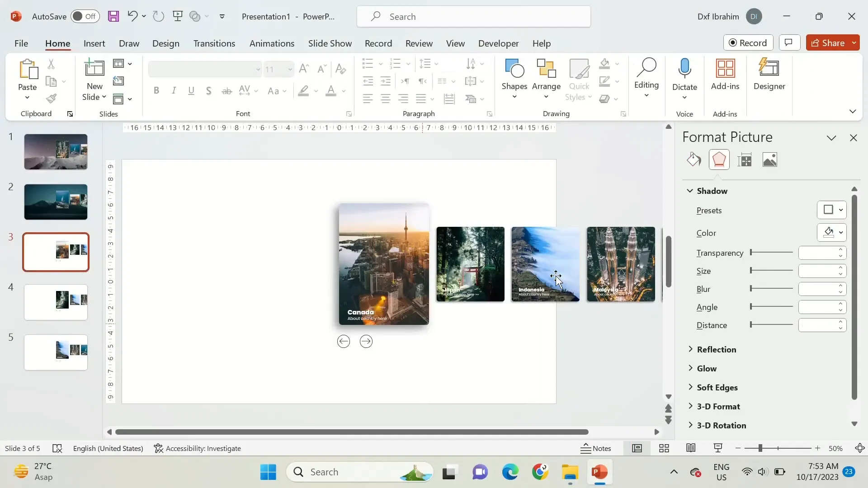Open the Insert tab
The image size is (868, 488).
click(x=94, y=43)
